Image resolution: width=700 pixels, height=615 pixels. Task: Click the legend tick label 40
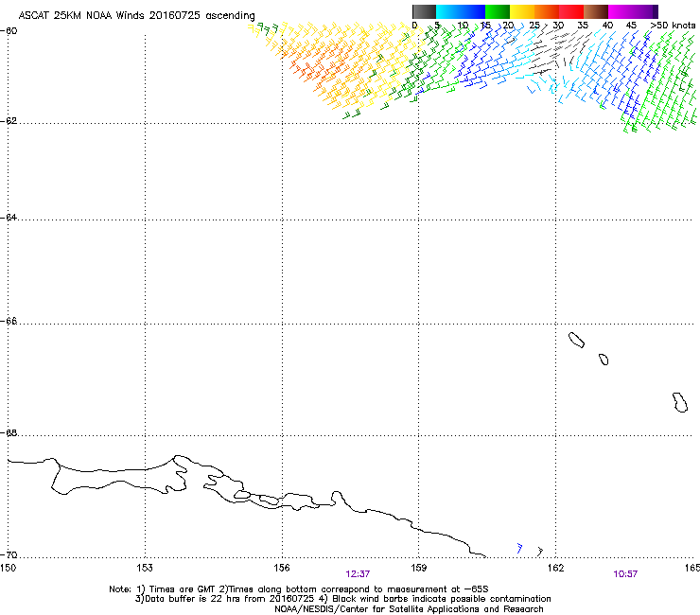(607, 26)
